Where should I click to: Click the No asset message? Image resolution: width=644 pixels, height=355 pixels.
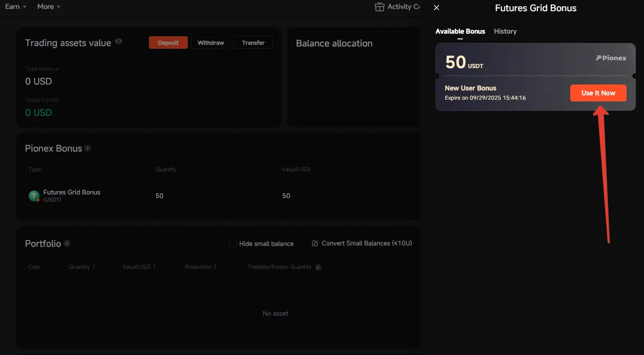pos(275,313)
